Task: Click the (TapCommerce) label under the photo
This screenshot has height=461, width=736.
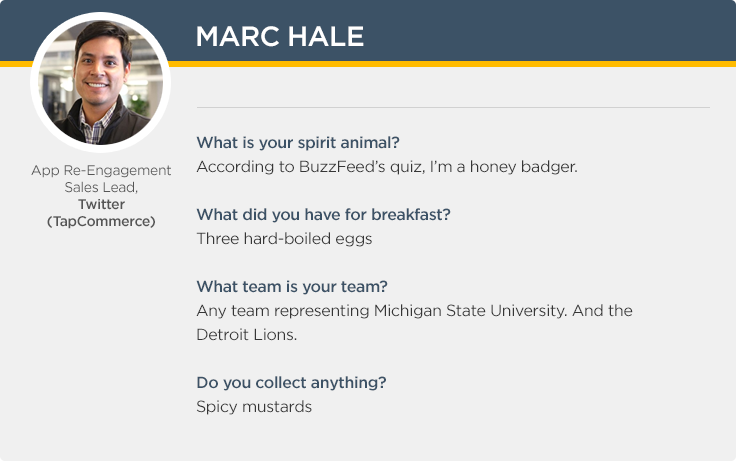Action: (x=101, y=221)
